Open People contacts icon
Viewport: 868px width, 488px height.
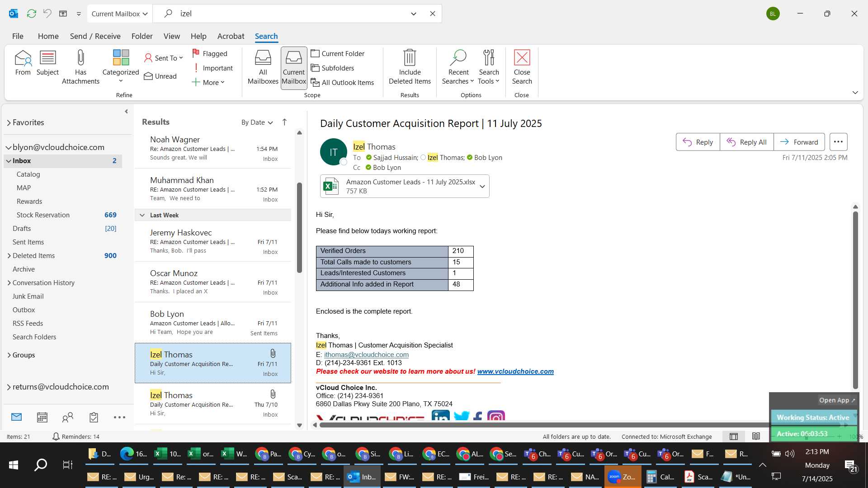pos(68,417)
